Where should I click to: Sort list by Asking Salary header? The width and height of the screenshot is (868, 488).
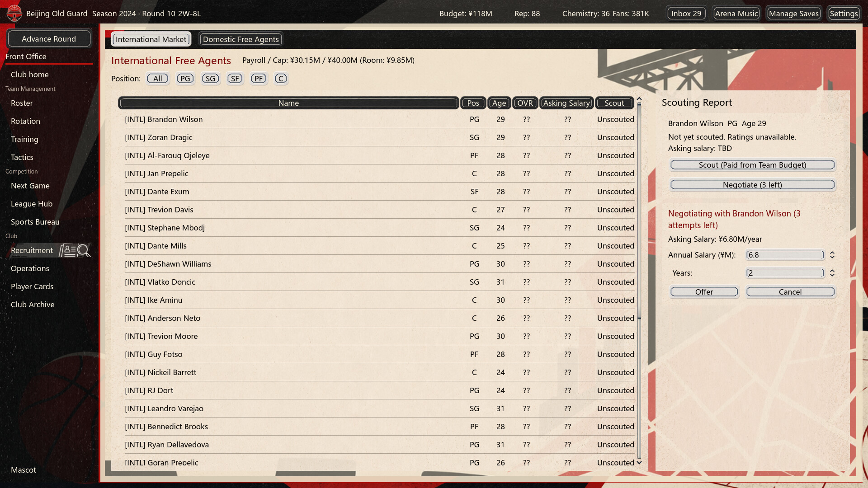pos(566,103)
